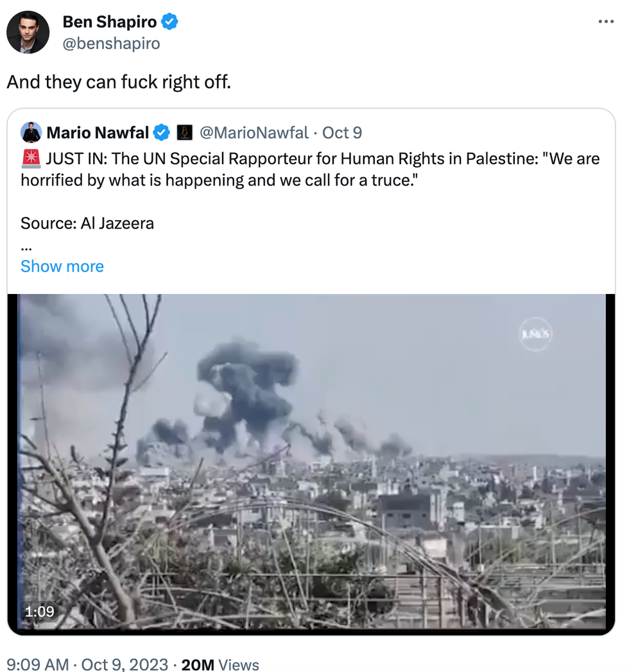Expand quoted tweet with Show more
Viewport: 629px width, 672px height.
[62, 266]
